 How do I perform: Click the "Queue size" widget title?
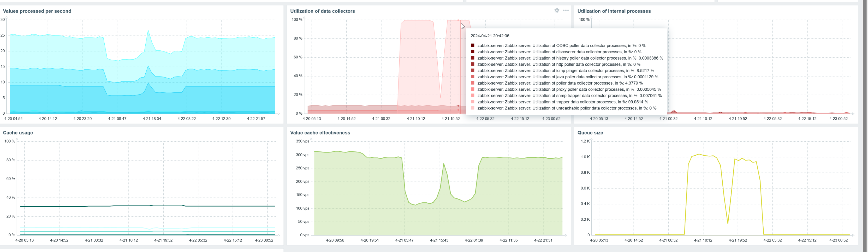pos(590,133)
